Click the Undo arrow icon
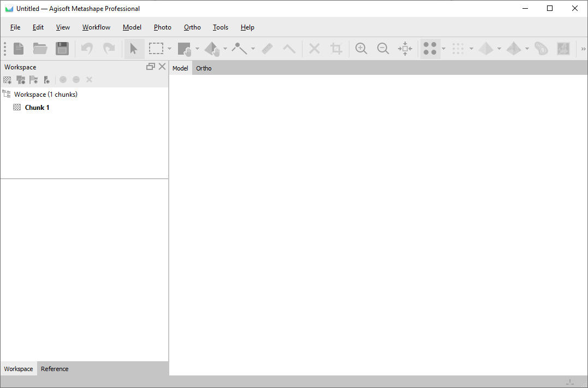Screen dimensions: 588x388 click(x=87, y=49)
